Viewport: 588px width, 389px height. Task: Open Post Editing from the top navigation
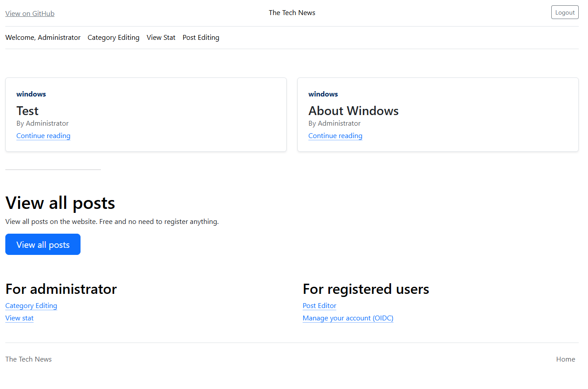[201, 38]
